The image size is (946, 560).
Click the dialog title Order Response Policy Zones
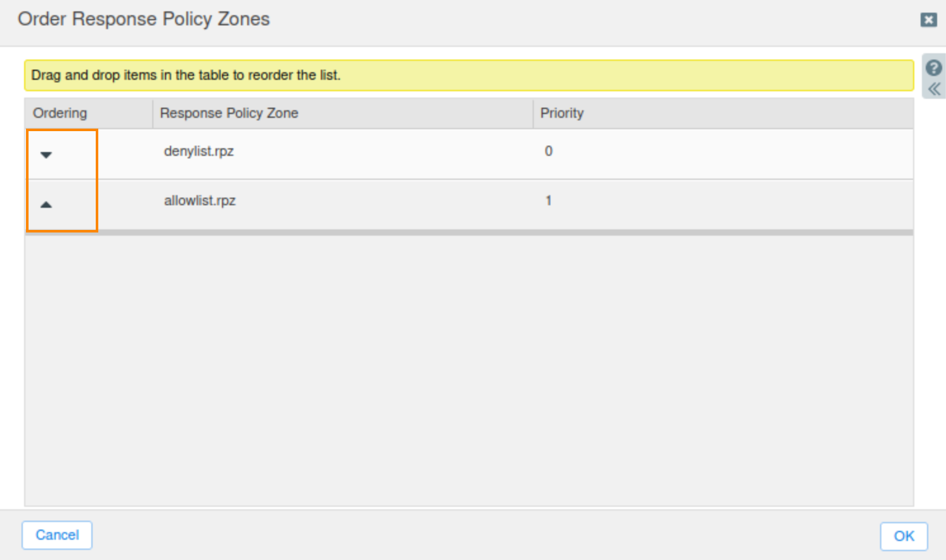point(144,19)
